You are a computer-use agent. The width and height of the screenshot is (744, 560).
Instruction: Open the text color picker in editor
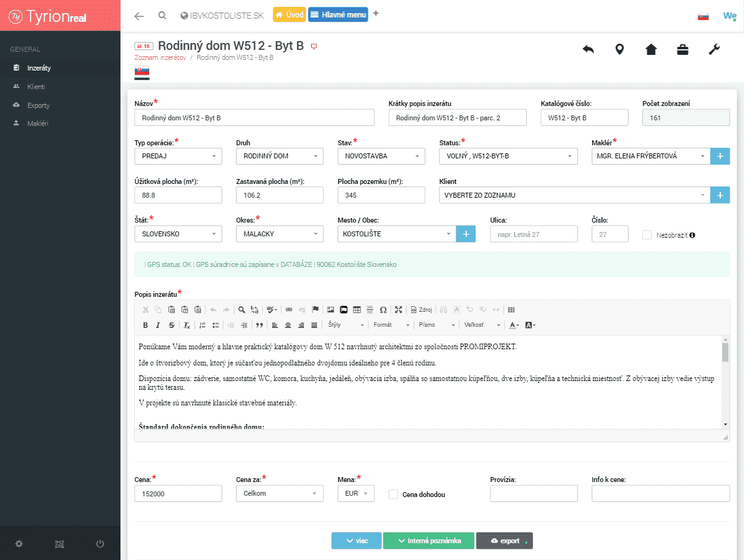(x=514, y=325)
